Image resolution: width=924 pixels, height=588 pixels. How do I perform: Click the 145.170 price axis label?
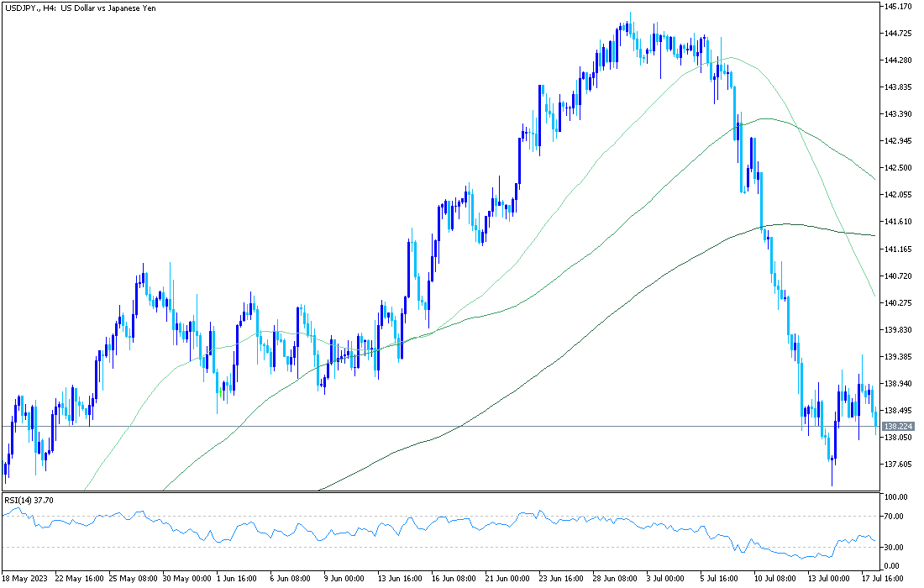(899, 7)
